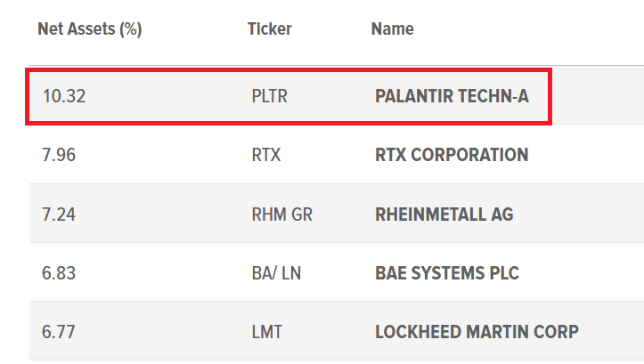Open the PALANTIR TECHN-A holding link
644x364 pixels.
452,96
